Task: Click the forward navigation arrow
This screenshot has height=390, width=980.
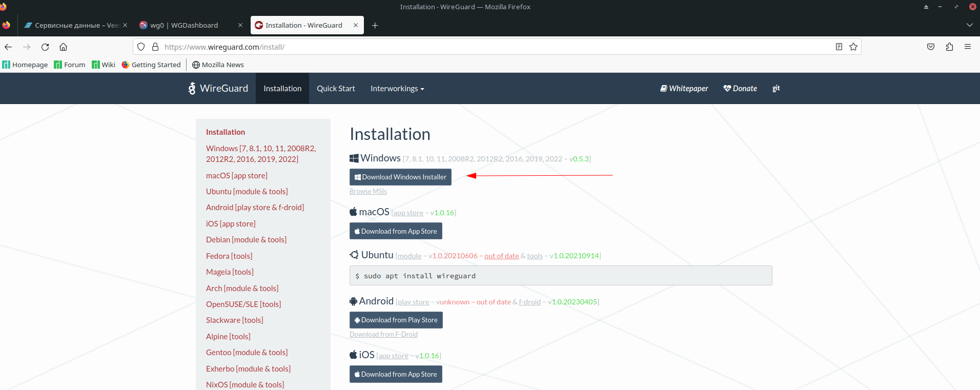Action: coord(27,47)
